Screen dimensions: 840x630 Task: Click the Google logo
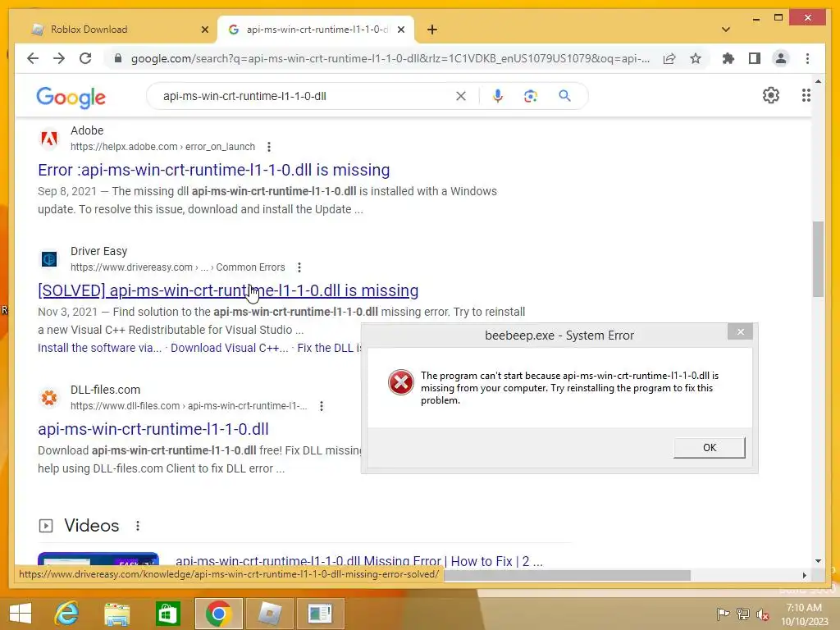(71, 97)
